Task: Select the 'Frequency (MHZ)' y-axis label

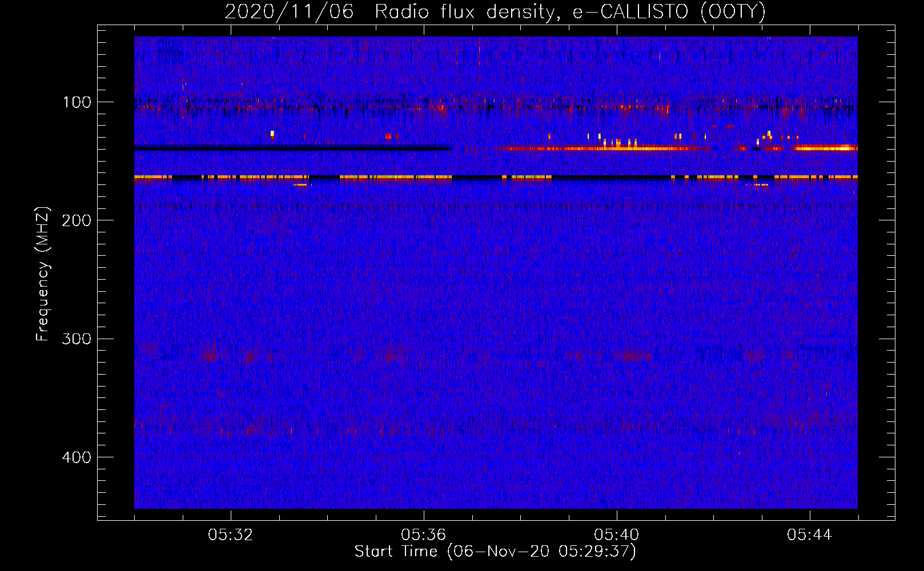Action: [x=43, y=274]
